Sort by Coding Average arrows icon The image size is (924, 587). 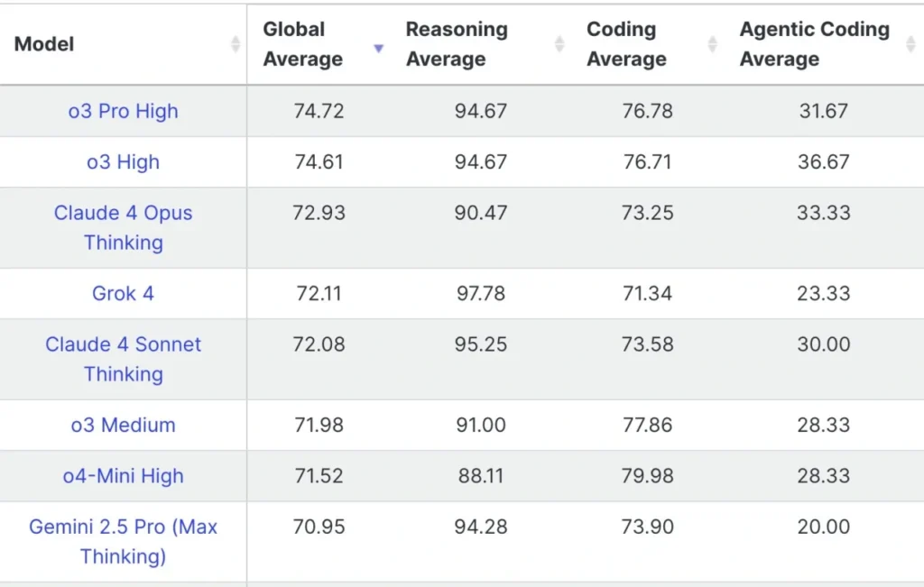(713, 44)
